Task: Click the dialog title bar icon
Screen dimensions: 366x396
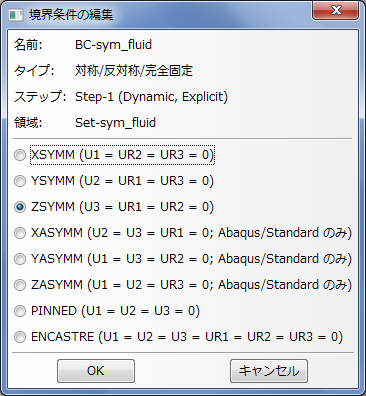Action: tap(15, 15)
